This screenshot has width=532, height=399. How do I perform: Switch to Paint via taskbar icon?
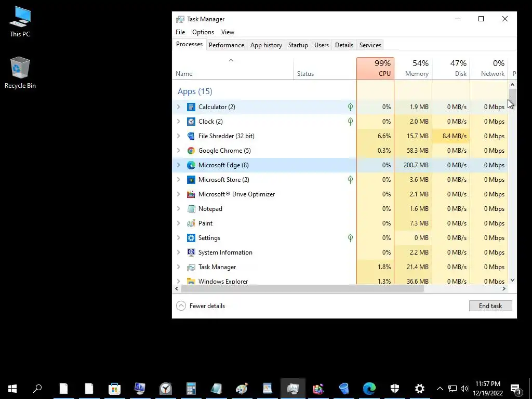pyautogui.click(x=242, y=389)
